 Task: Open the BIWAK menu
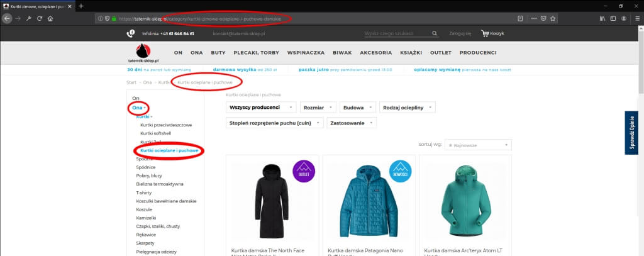342,53
